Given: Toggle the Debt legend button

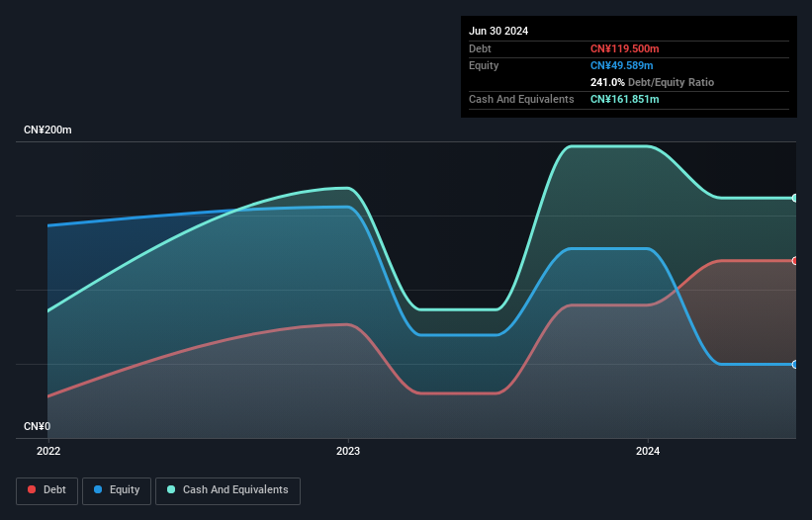Looking at the screenshot, I should point(47,490).
